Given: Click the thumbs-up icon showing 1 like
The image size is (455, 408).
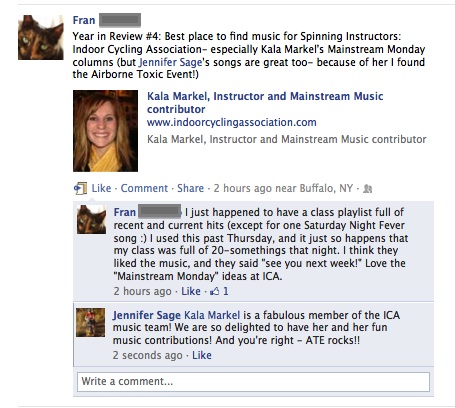Looking at the screenshot, I should tap(214, 292).
